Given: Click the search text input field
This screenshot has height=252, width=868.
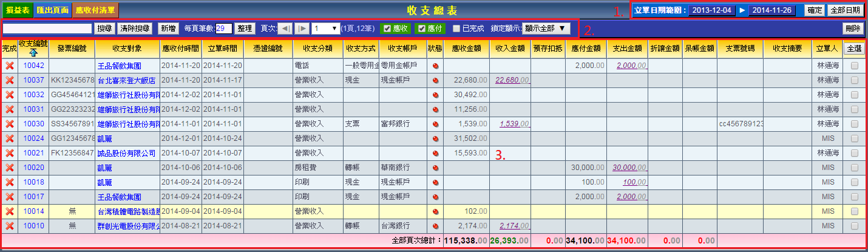Looking at the screenshot, I should [47, 29].
